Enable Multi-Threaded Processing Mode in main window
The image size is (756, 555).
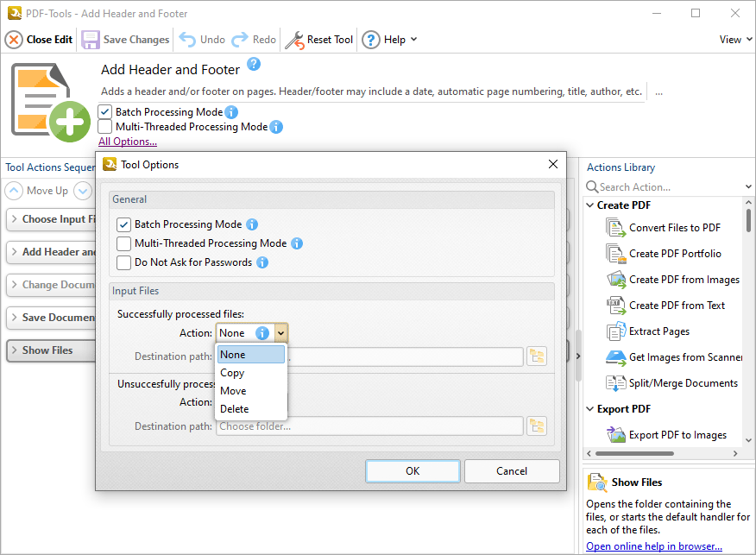click(104, 127)
